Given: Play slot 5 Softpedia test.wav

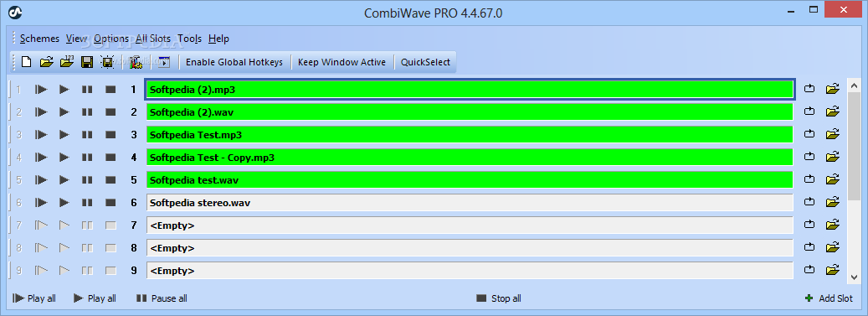Looking at the screenshot, I should (64, 180).
